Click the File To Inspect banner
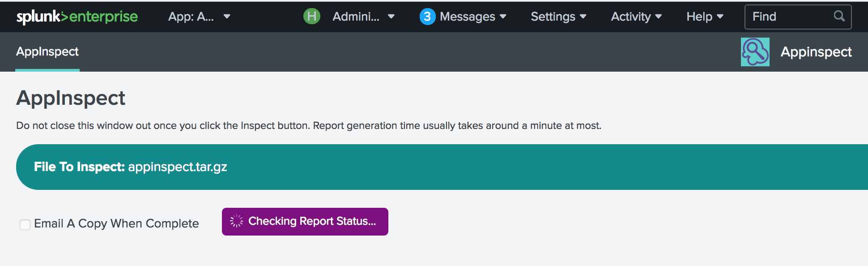Viewport: 868px width, 266px height. click(442, 167)
